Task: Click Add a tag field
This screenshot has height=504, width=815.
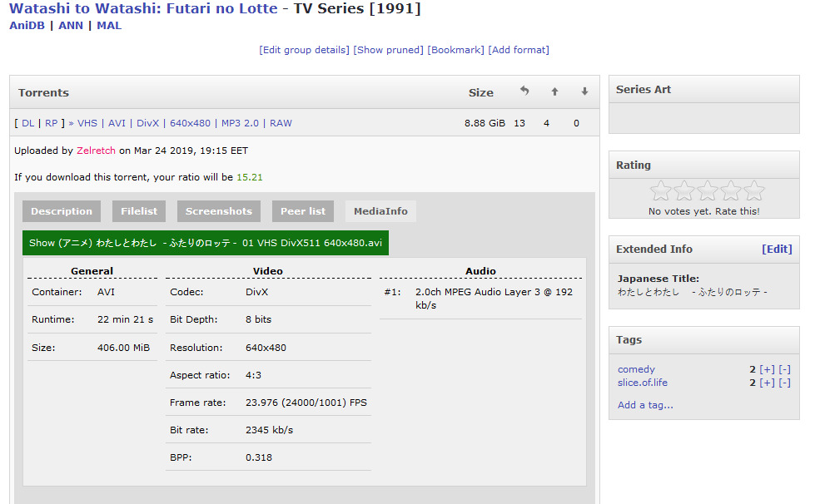Action: pyautogui.click(x=645, y=405)
